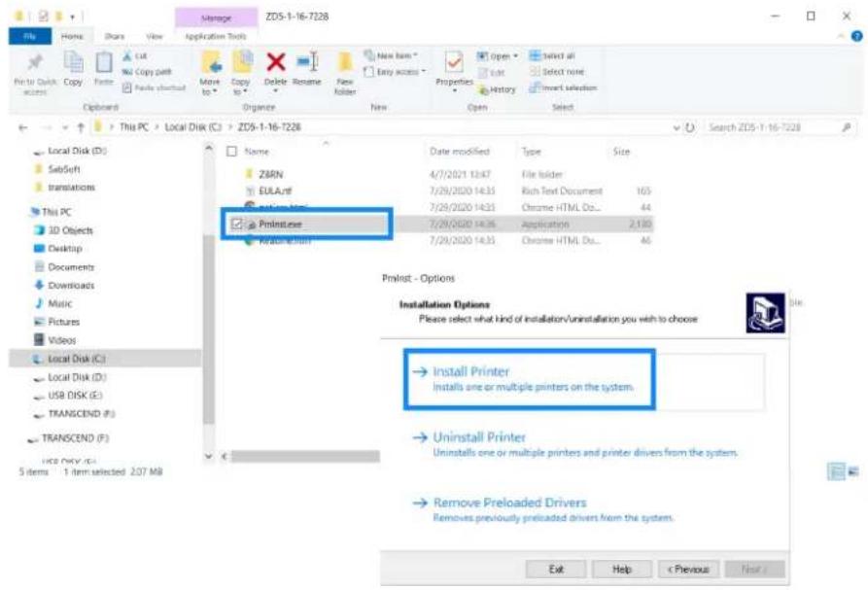Click the search magnifier icon

coord(847,127)
